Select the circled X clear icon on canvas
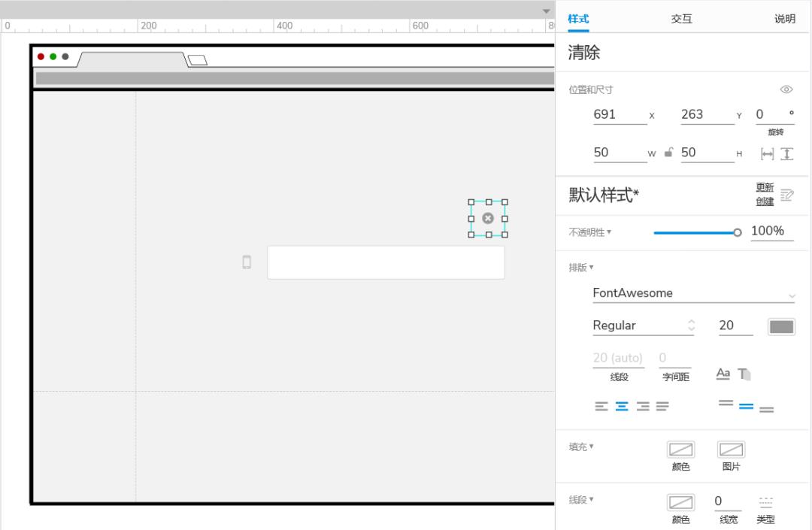The height and width of the screenshot is (530, 812). 488,219
